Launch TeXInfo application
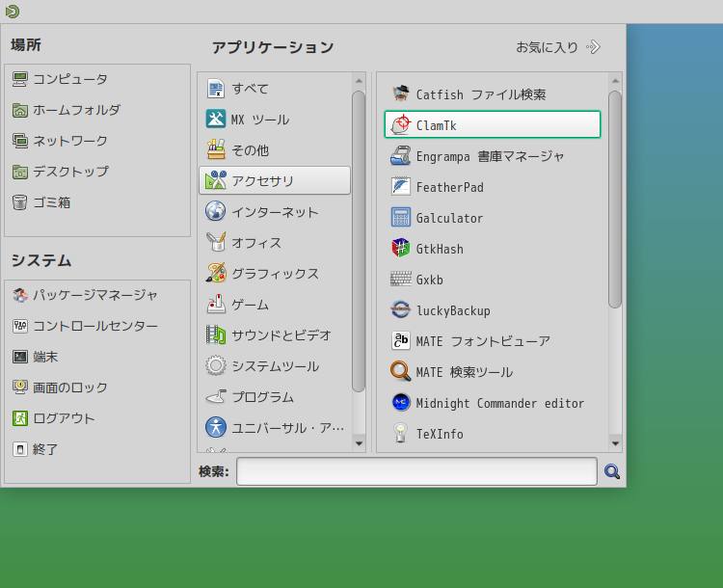 (493, 434)
